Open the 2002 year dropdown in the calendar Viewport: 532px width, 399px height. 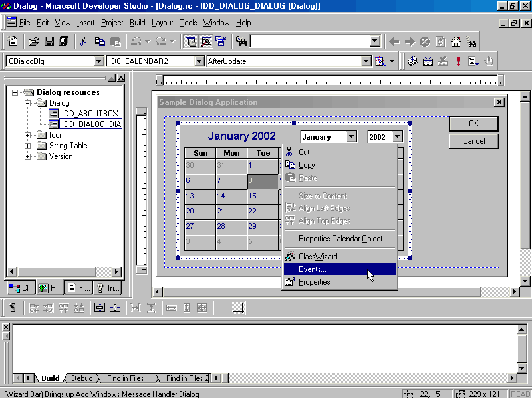(x=397, y=137)
